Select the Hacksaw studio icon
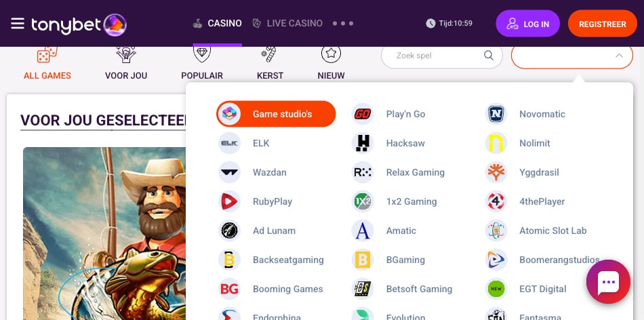Screen dimensions: 644x320 pos(362,143)
